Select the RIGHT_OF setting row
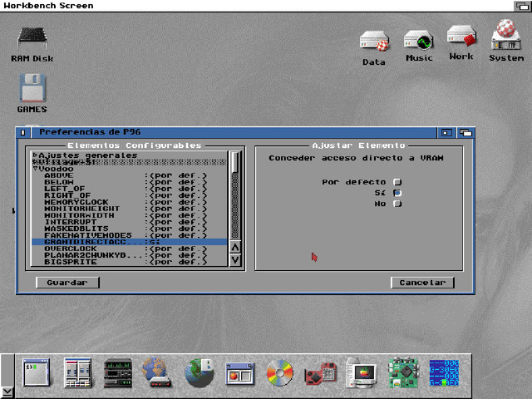Viewport: 532px width, 399px height. (130, 195)
